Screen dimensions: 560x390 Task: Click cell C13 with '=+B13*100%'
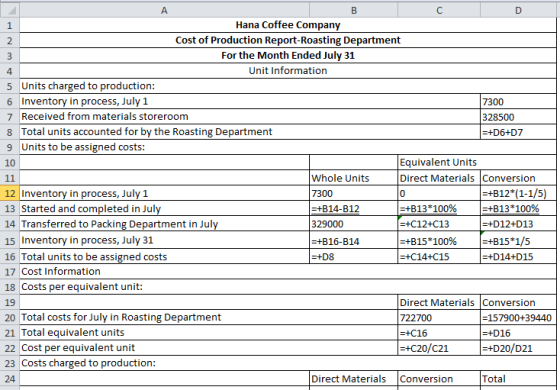click(x=439, y=208)
